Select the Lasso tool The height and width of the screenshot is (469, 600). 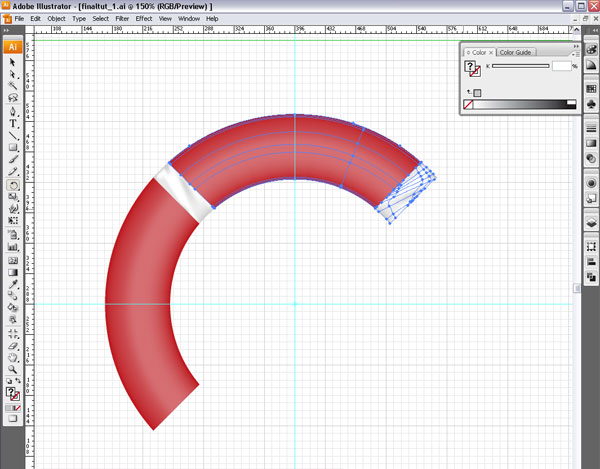13,97
